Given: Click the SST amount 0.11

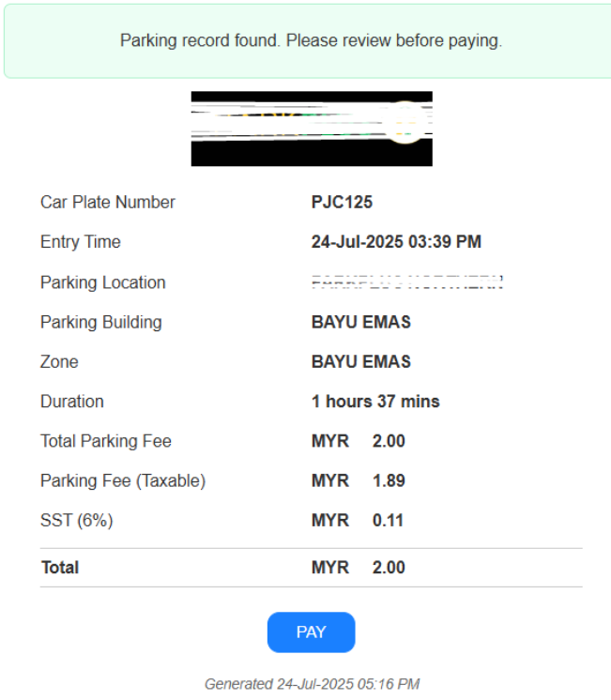Looking at the screenshot, I should point(388,521).
